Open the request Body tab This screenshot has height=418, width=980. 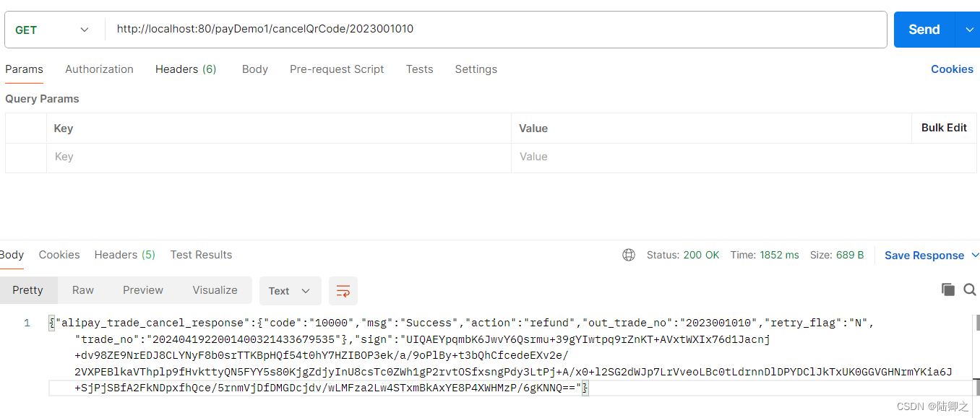click(x=255, y=69)
